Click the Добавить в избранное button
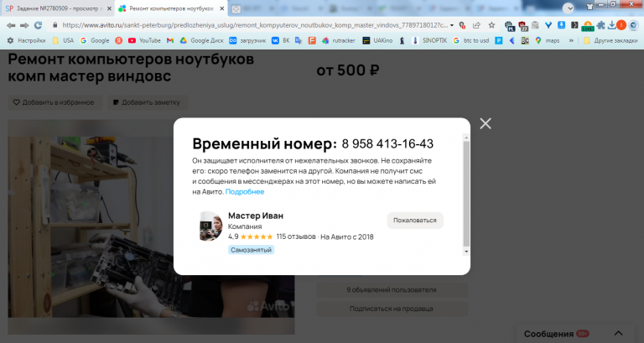 coord(54,102)
